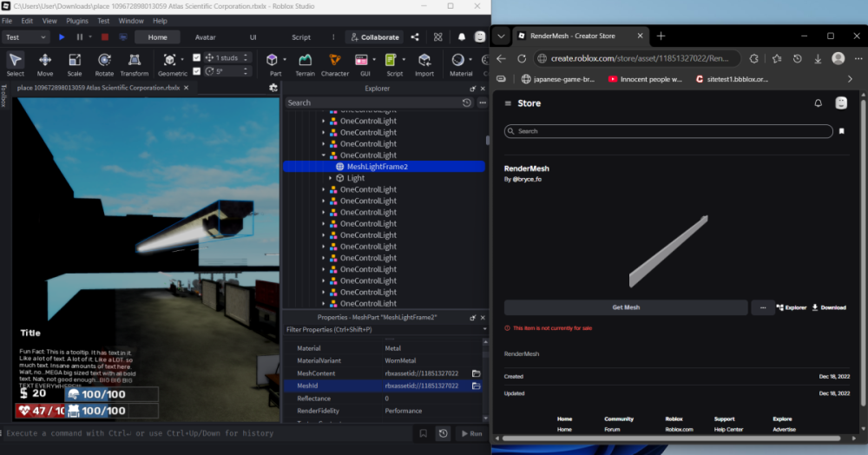Open the Explorer search history icon
This screenshot has width=868, height=455.
pos(467,102)
